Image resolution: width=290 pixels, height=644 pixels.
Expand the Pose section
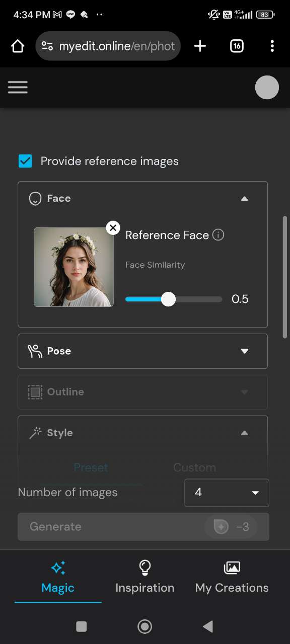[x=245, y=351]
